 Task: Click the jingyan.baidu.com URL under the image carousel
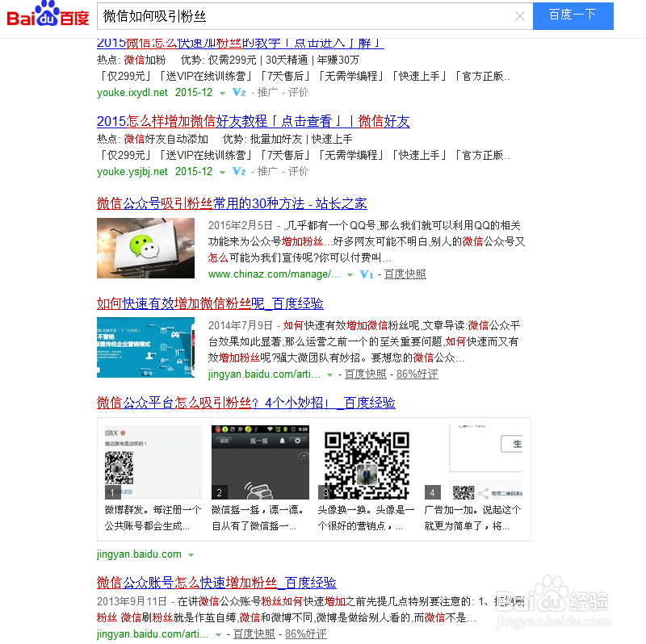click(x=139, y=554)
